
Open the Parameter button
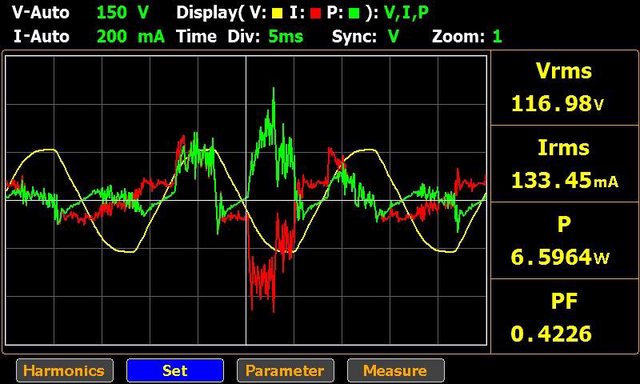click(285, 371)
